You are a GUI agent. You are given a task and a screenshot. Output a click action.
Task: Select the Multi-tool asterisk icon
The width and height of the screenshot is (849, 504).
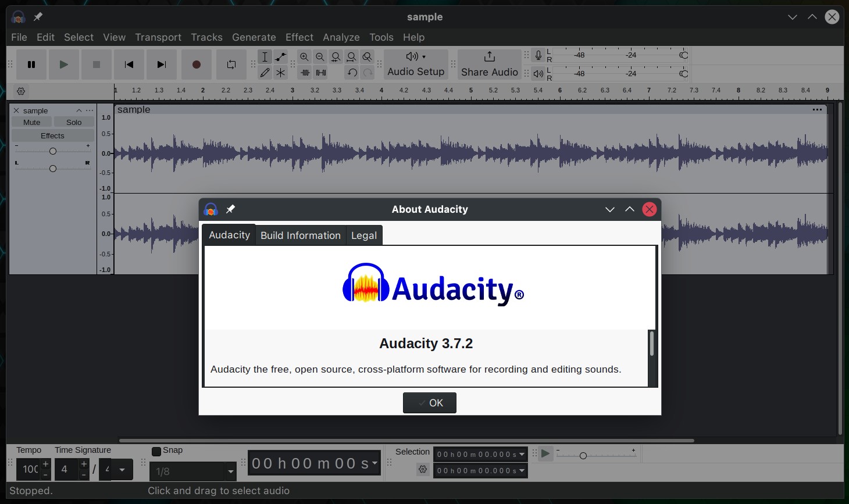(281, 73)
